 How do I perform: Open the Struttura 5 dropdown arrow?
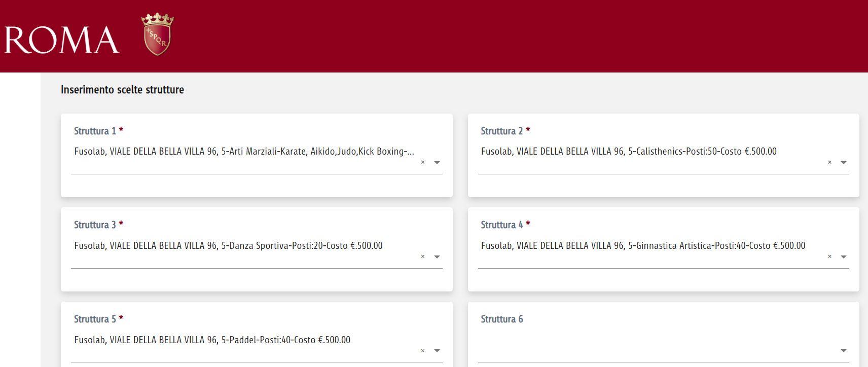(x=437, y=351)
